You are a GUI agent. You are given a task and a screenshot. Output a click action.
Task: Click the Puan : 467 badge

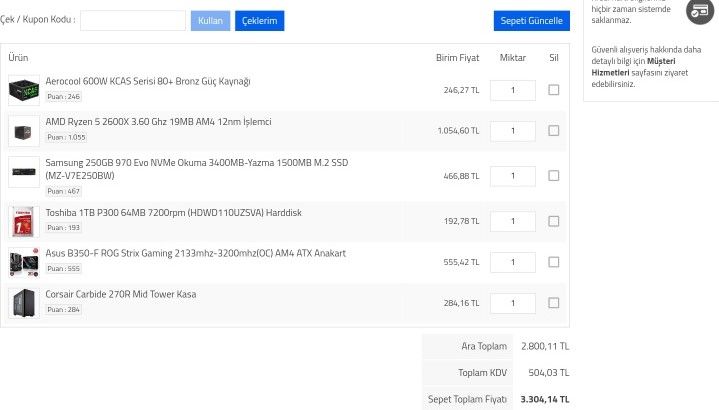[64, 191]
